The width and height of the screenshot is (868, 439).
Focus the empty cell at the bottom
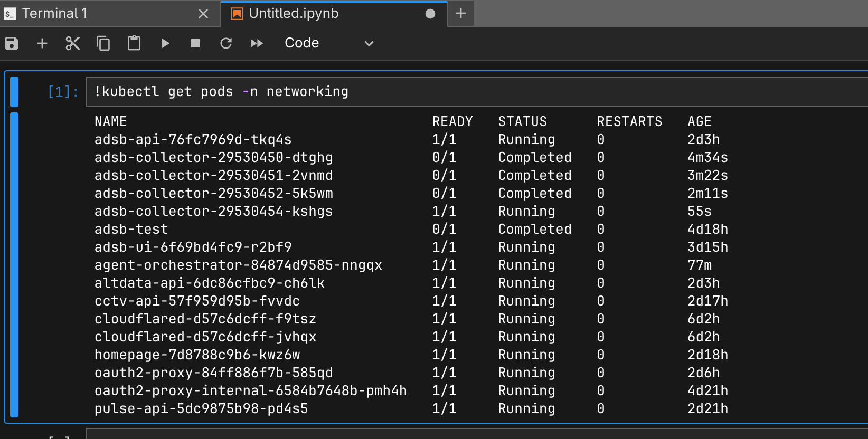point(475,435)
